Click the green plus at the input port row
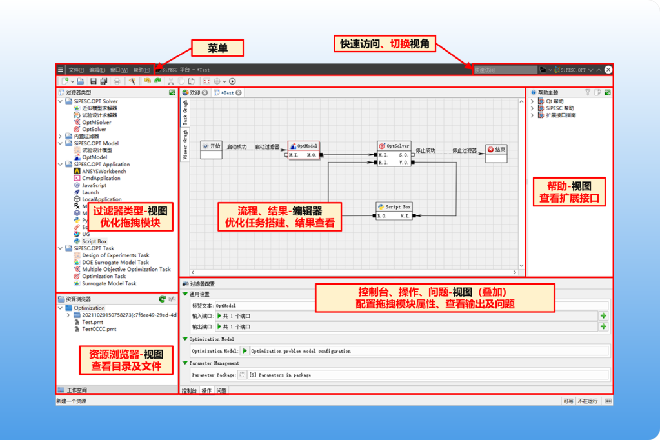 pos(604,316)
